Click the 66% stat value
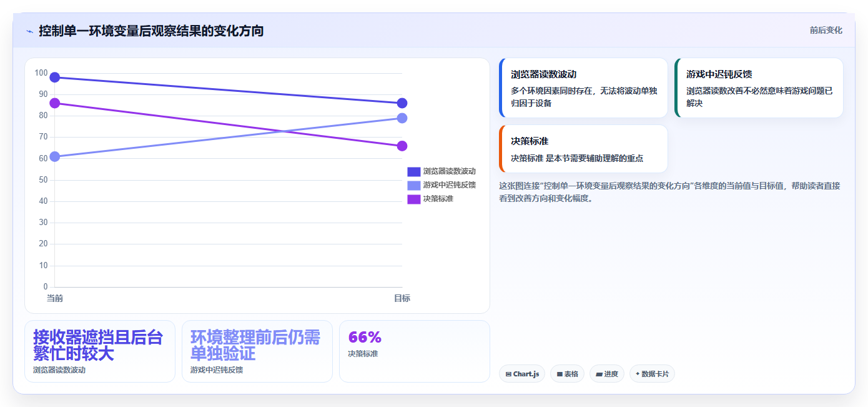This screenshot has width=868, height=407. pos(365,337)
